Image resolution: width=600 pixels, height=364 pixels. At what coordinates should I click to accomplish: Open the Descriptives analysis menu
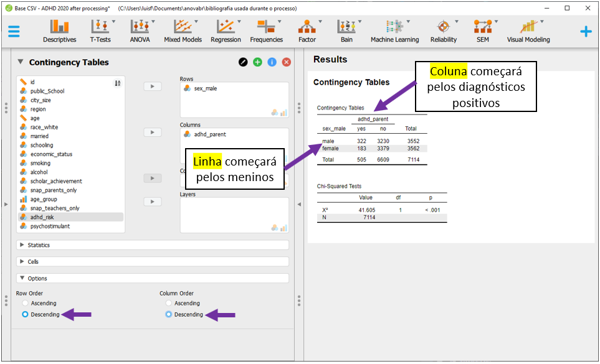pyautogui.click(x=59, y=31)
